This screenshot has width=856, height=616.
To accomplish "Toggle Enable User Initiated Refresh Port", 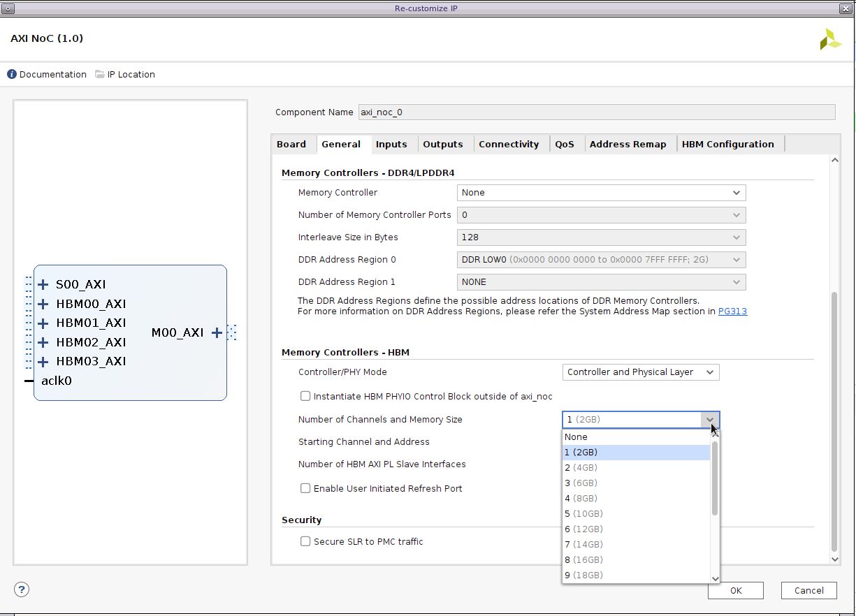I will [x=305, y=488].
